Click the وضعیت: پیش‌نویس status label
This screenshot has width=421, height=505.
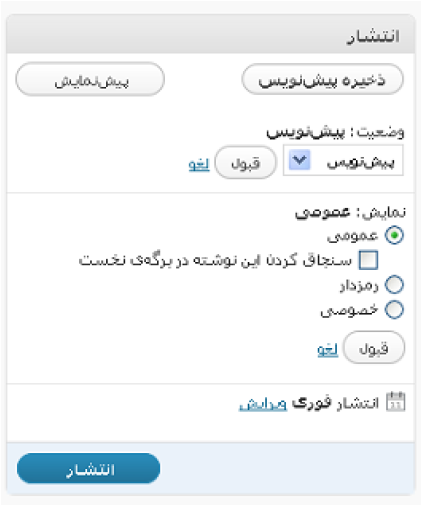point(335,132)
